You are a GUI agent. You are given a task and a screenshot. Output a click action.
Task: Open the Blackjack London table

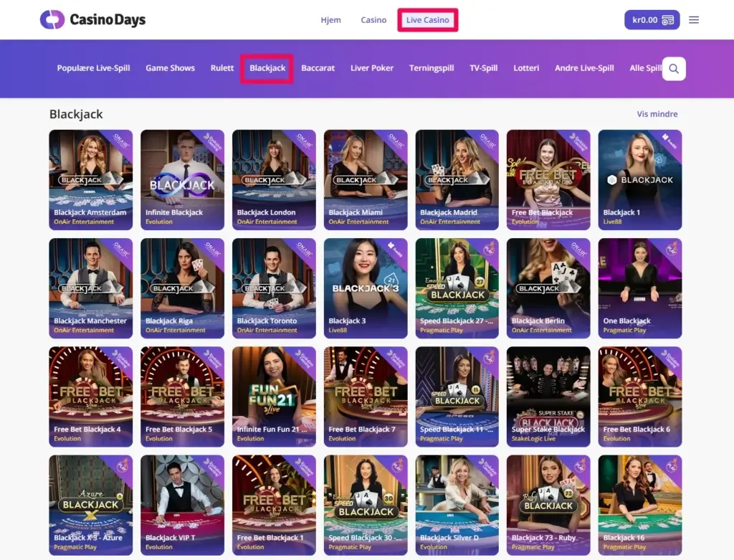pos(274,180)
